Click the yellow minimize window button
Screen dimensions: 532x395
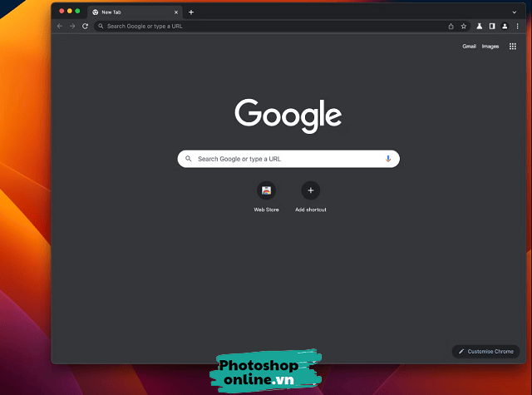[70, 11]
